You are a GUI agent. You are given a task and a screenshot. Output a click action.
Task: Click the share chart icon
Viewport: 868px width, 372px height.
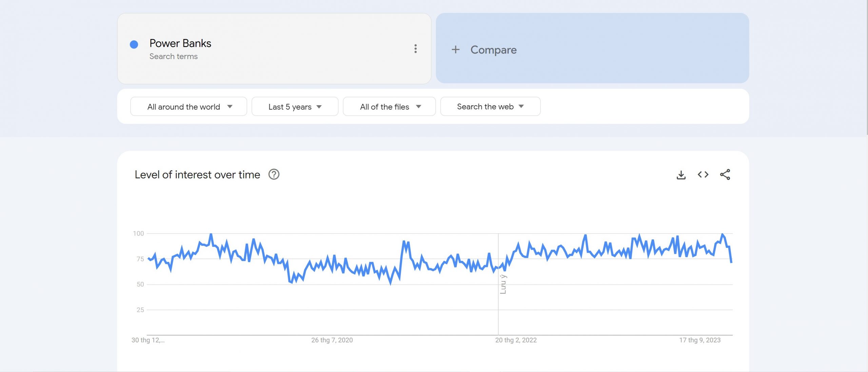(x=725, y=174)
